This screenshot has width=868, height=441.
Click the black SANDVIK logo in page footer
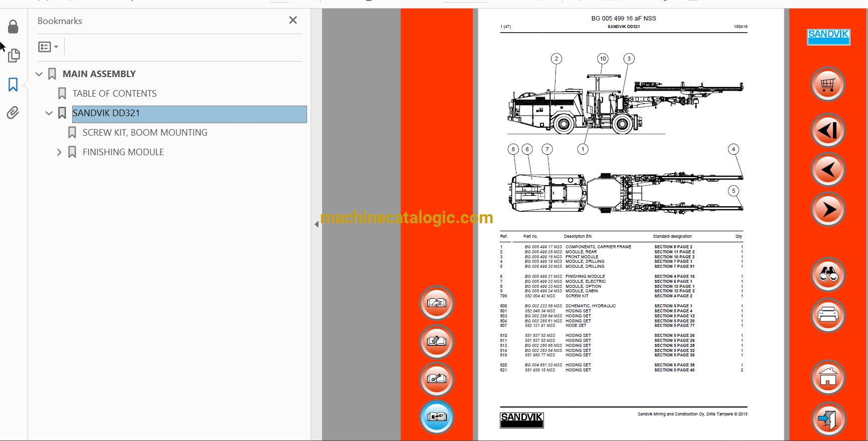(x=521, y=420)
